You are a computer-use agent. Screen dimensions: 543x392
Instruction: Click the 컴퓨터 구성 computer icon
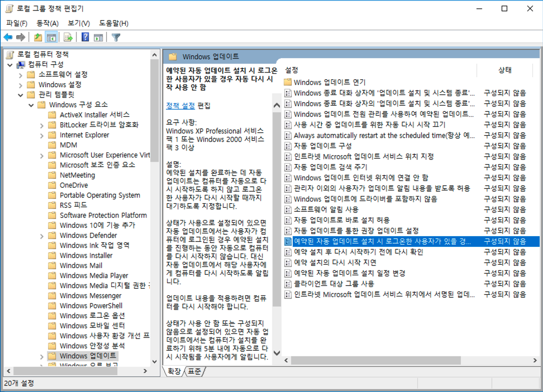[21, 64]
